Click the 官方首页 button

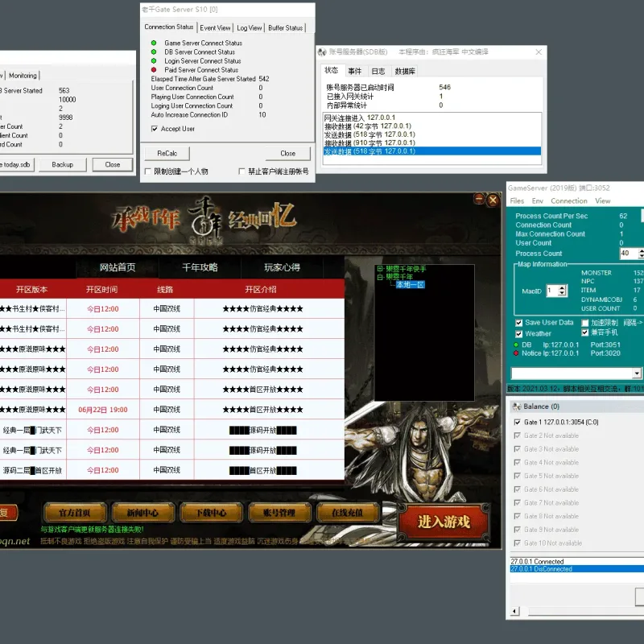pos(74,513)
